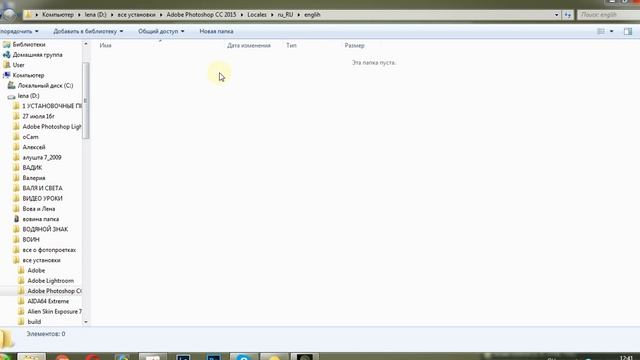Click the navigation pane scrollbar thumb
This screenshot has width=640, height=360.
coord(86,100)
